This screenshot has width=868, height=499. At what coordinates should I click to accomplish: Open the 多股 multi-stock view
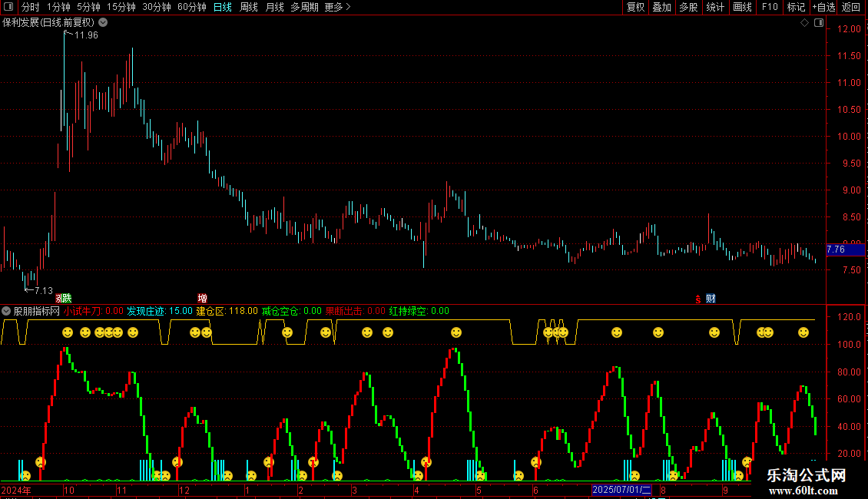pyautogui.click(x=689, y=7)
